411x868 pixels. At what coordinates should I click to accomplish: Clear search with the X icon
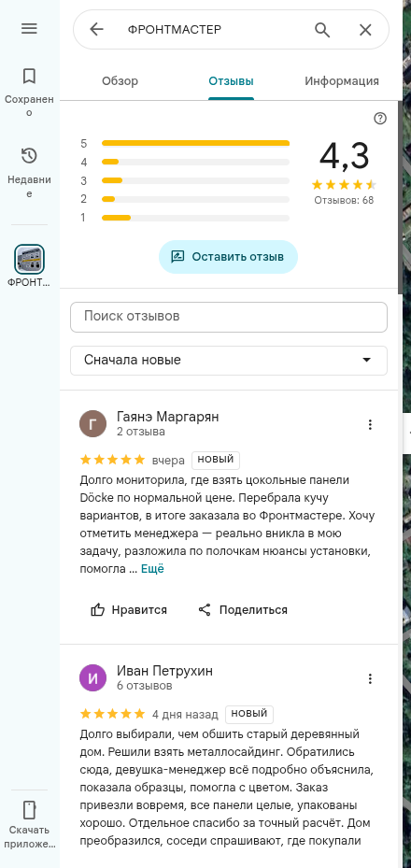[x=365, y=30]
